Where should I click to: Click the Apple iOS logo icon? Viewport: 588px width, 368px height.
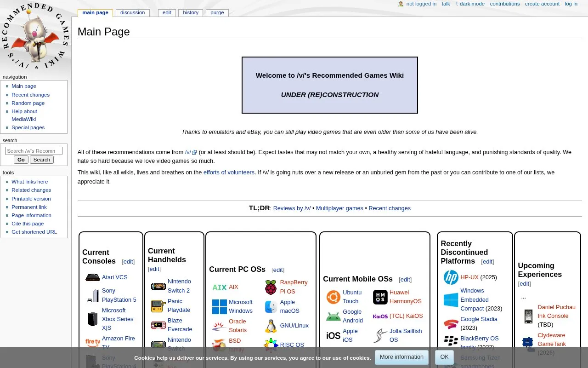[334, 336]
